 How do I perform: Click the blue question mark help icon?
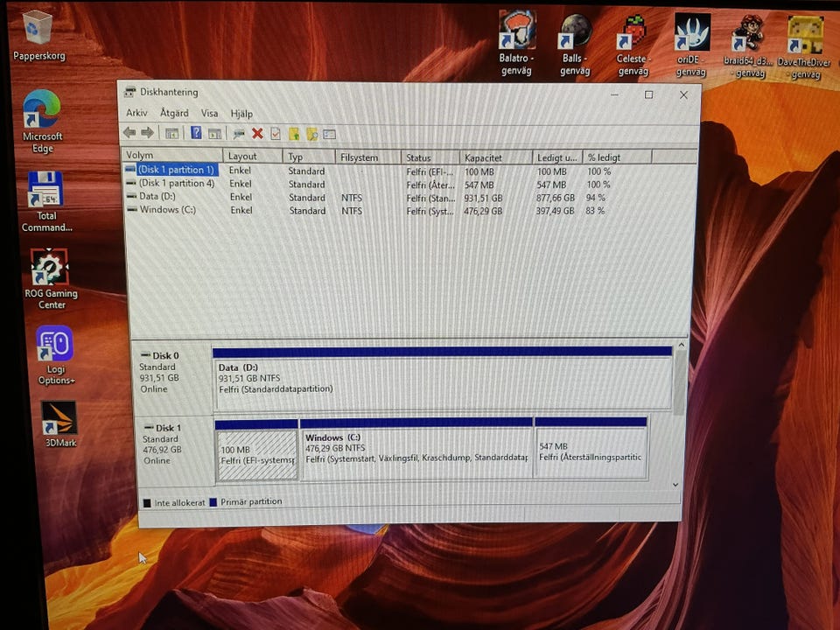click(196, 133)
